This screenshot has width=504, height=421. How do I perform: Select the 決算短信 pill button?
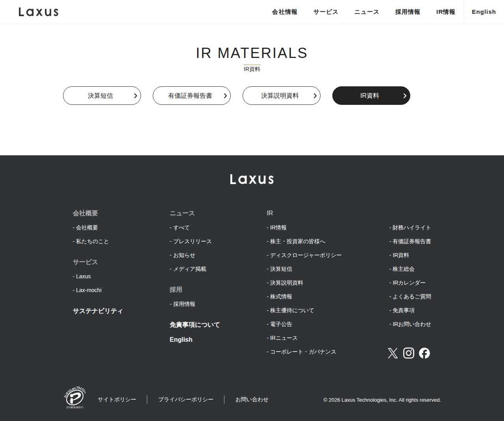(x=102, y=96)
